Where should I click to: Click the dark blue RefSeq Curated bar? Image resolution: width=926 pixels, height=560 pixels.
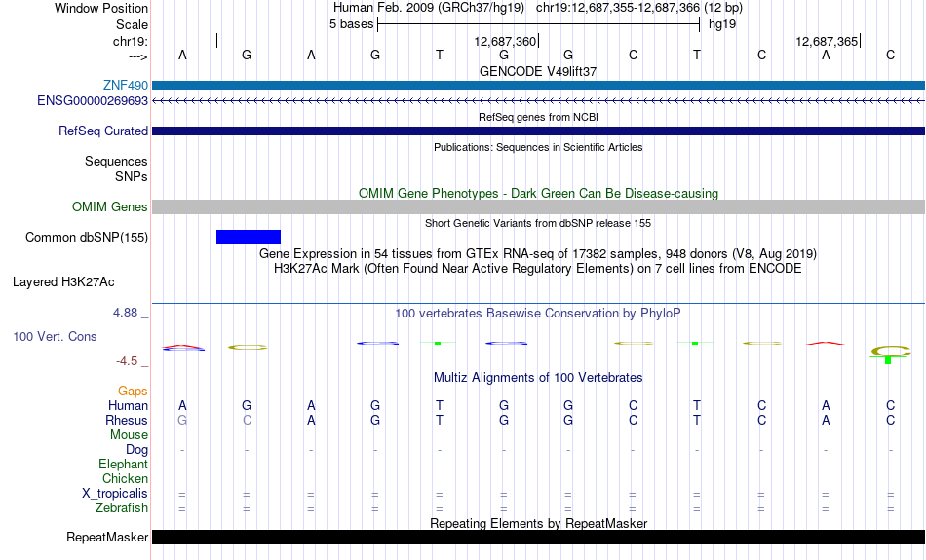(x=538, y=131)
